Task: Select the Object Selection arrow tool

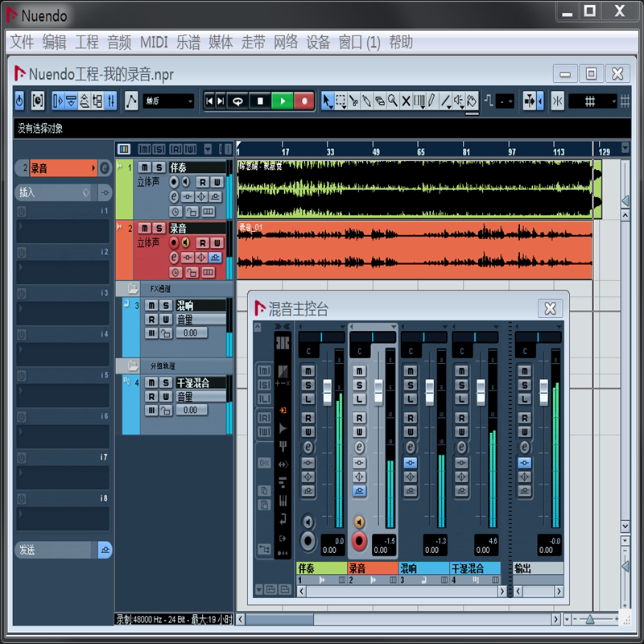Action: pos(327,101)
